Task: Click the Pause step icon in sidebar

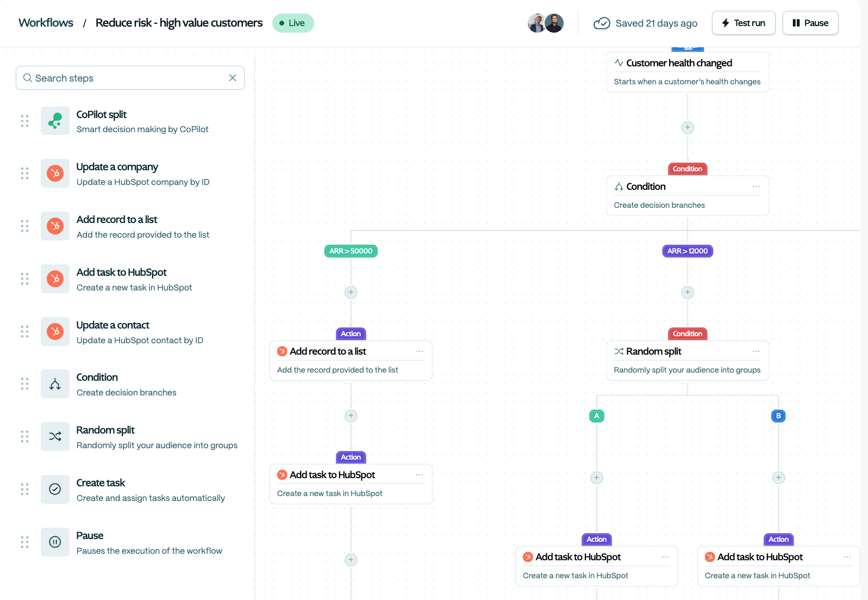Action: 55,542
